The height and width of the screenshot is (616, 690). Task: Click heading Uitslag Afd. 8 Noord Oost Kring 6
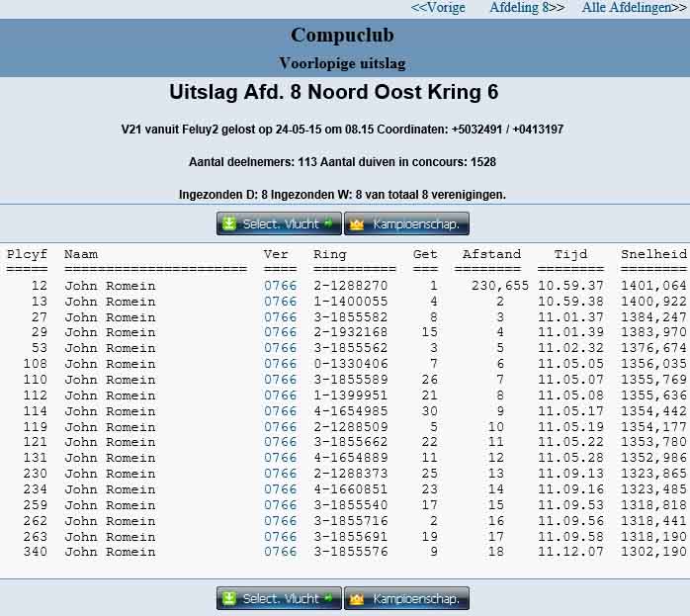333,92
